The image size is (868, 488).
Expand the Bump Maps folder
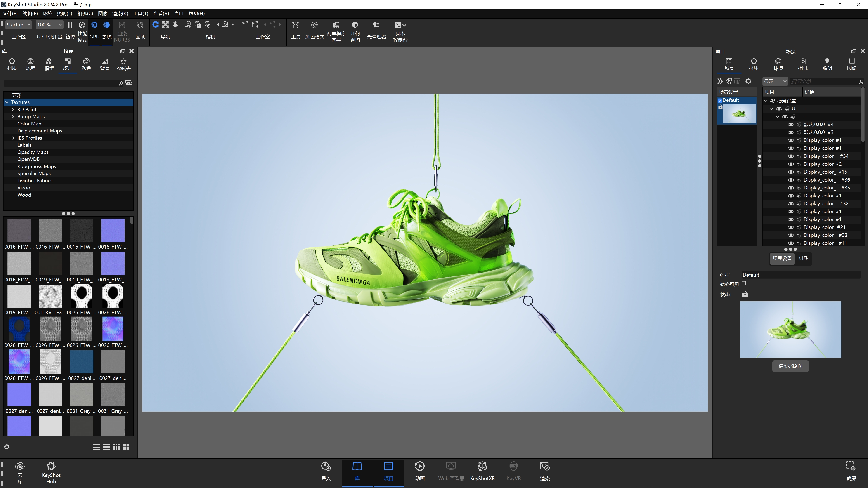pyautogui.click(x=13, y=117)
